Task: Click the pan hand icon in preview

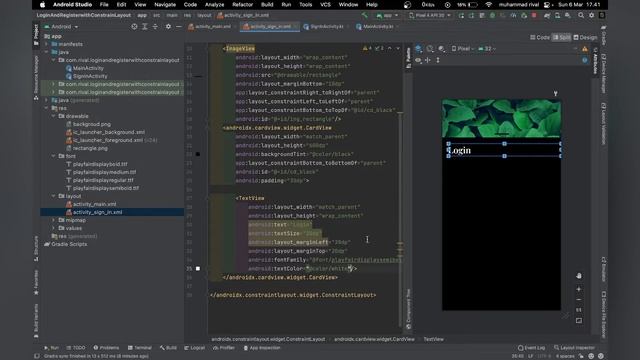Action: (579, 276)
